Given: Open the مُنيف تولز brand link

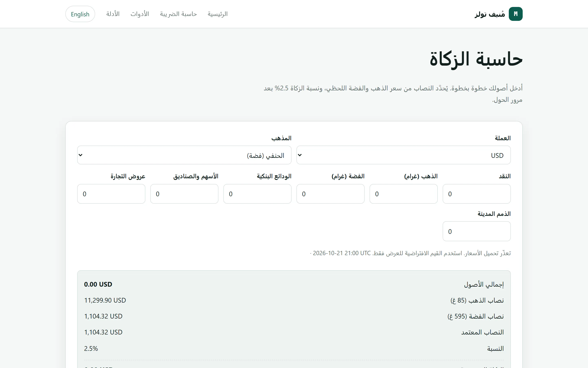Looking at the screenshot, I should click(499, 14).
